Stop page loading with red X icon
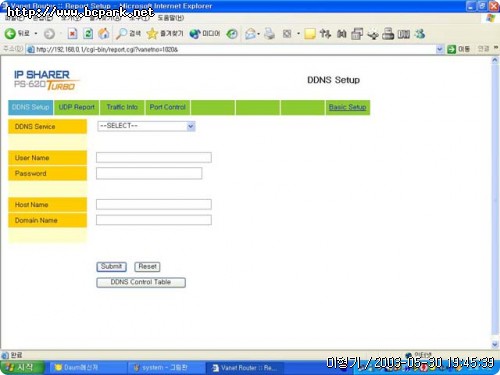500x375 pixels. 72,34
